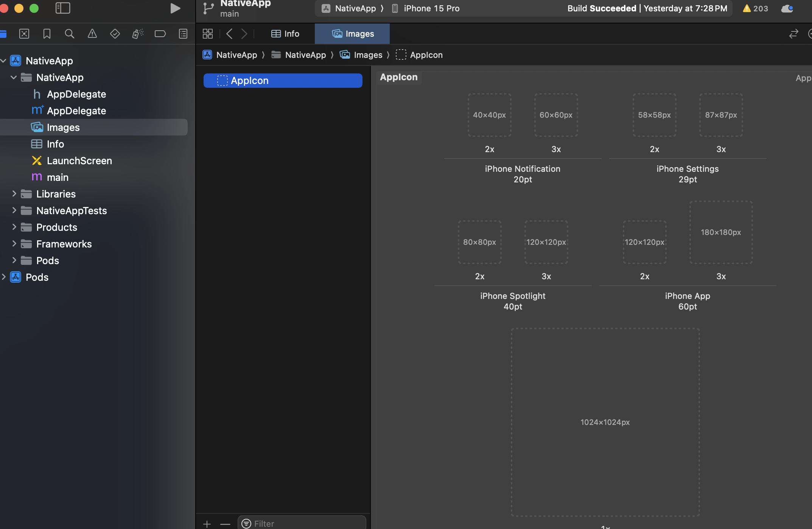Click the asset Filter field
This screenshot has width=812, height=529.
click(x=302, y=523)
